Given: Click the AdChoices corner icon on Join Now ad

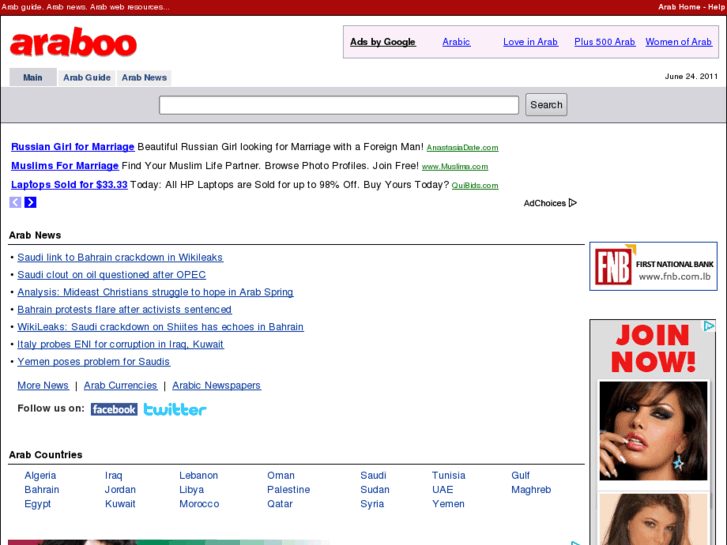Looking at the screenshot, I should [x=709, y=326].
